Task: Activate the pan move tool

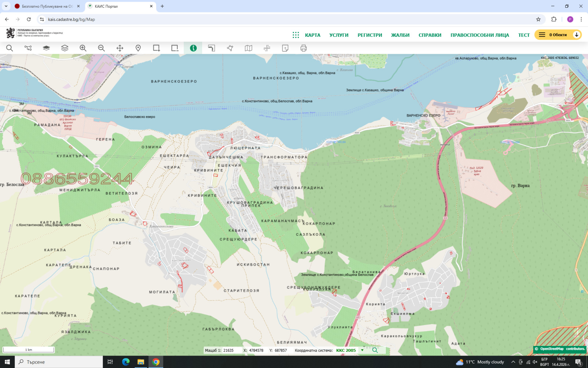Action: 120,48
